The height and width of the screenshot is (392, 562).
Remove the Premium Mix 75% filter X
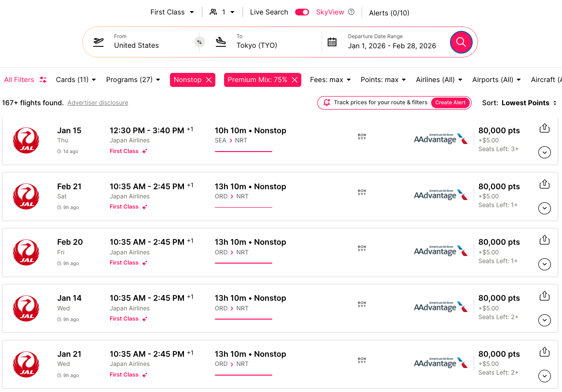click(x=295, y=80)
